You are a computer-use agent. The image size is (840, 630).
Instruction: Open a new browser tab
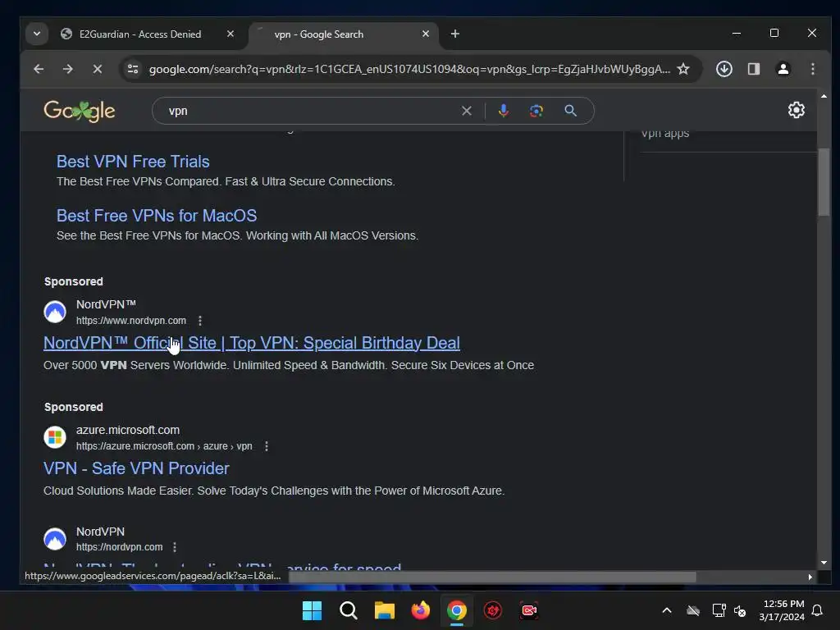coord(454,34)
